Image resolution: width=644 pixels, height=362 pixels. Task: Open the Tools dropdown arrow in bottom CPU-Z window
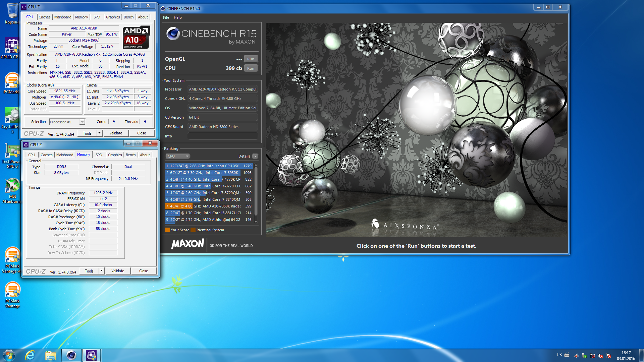pyautogui.click(x=101, y=271)
